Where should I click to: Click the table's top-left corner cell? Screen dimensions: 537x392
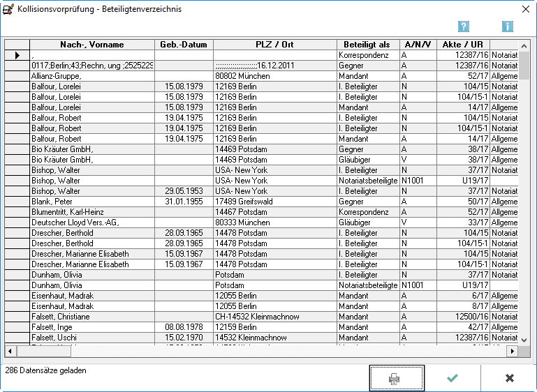click(x=17, y=45)
